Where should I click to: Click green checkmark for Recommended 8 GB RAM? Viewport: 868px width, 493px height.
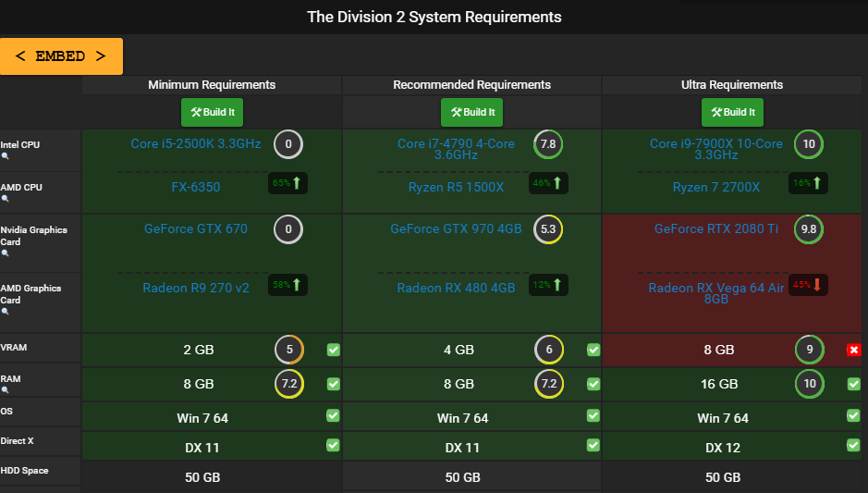(x=593, y=384)
